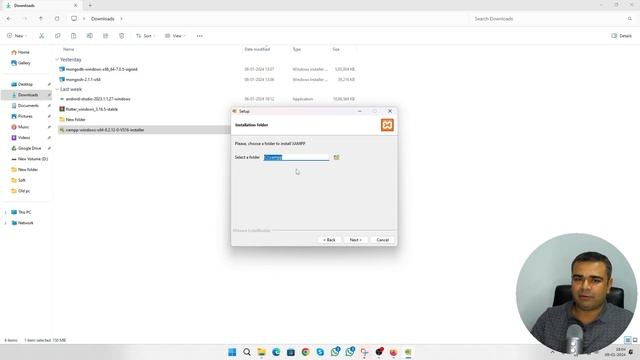Minimize the Setup dialog
640x360 pixels.
click(360, 111)
